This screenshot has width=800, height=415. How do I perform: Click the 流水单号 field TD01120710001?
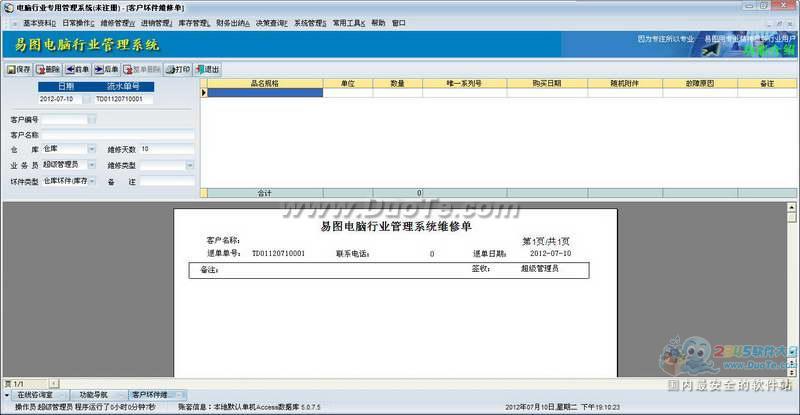[122, 99]
